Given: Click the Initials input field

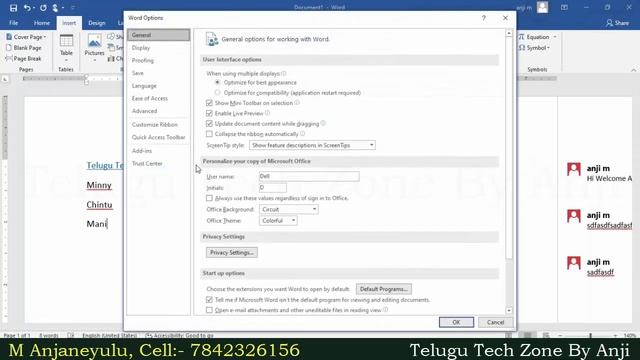Looking at the screenshot, I should point(273,188).
